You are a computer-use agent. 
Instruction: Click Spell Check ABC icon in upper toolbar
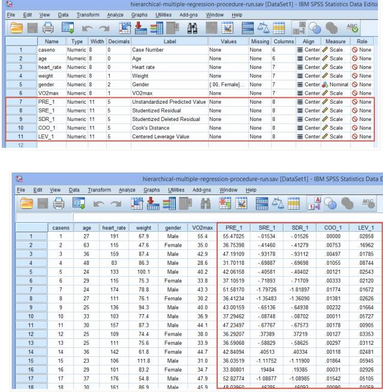[x=352, y=28]
